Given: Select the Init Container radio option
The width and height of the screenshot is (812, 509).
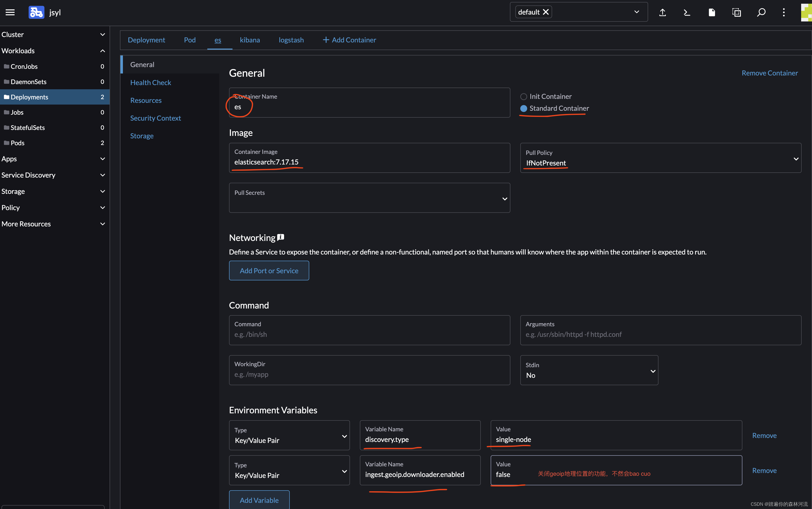Looking at the screenshot, I should tap(523, 97).
